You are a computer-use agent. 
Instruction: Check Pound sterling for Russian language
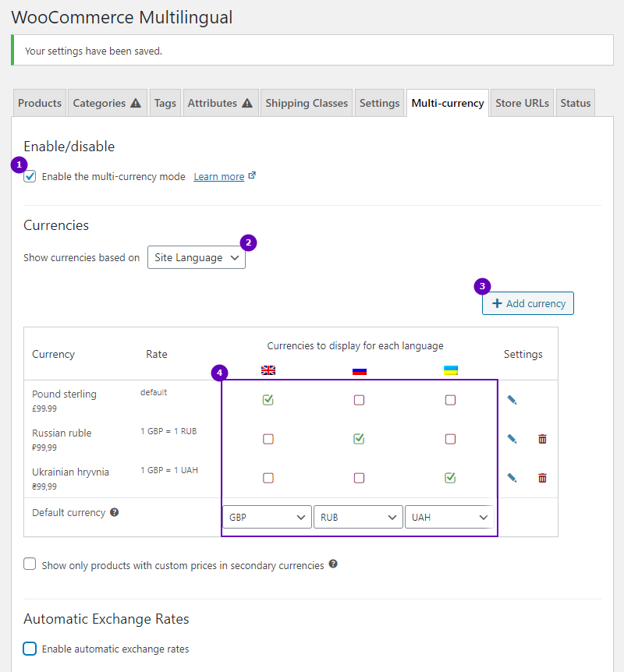(359, 400)
